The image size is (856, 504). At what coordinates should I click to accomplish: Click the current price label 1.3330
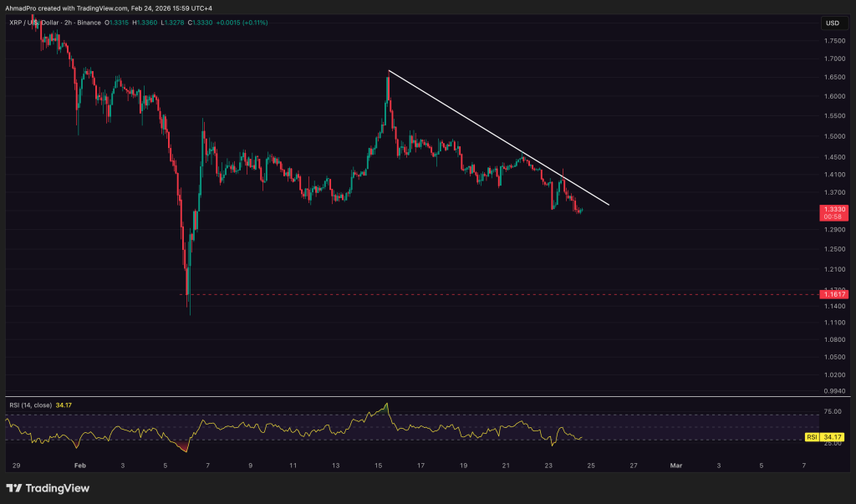point(833,210)
